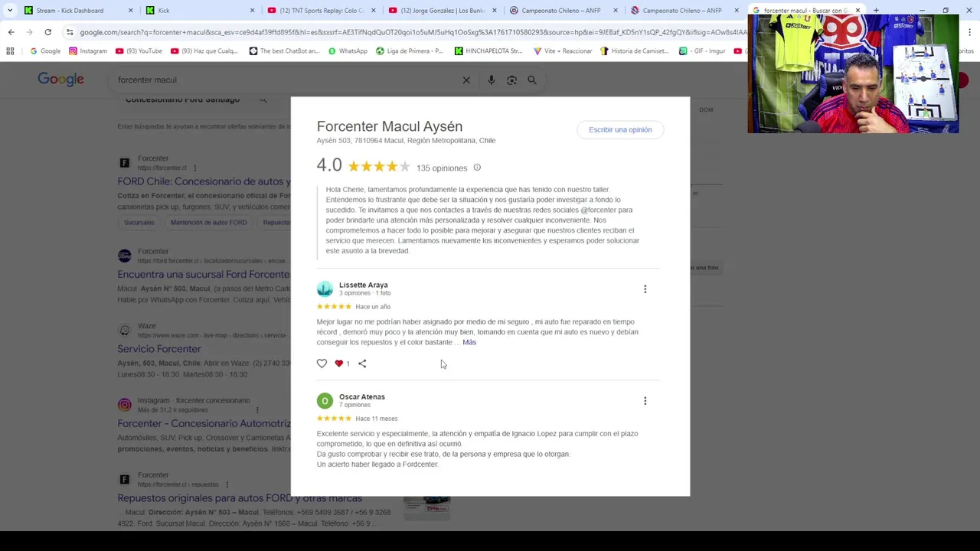The height and width of the screenshot is (551, 980).
Task: Open Forcenter - Concesionario Automotriz Instagram result
Action: click(x=204, y=423)
